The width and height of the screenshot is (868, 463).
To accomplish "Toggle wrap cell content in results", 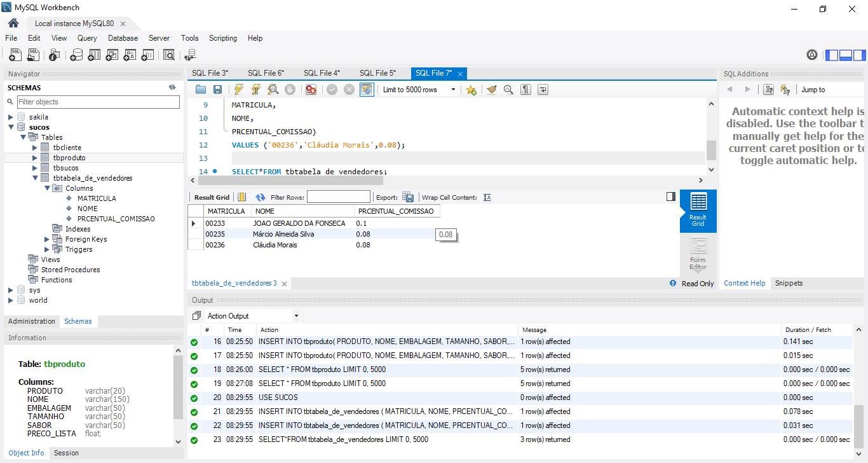I will tap(487, 197).
